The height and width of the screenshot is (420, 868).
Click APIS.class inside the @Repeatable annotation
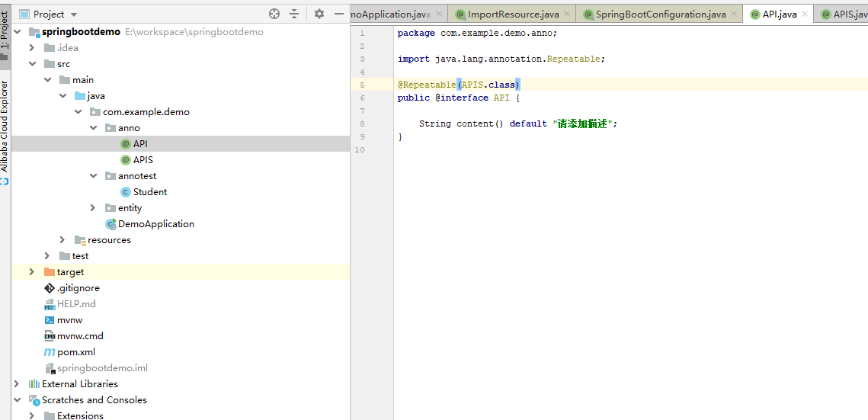[488, 85]
